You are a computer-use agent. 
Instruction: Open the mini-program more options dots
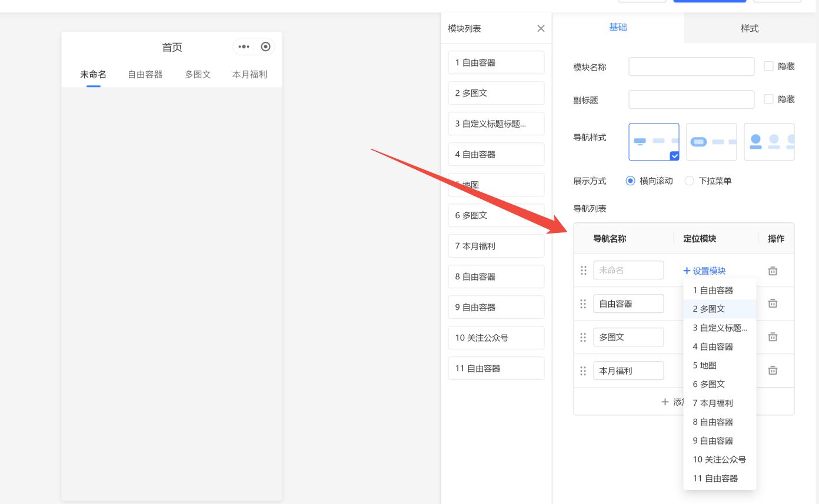pos(244,47)
